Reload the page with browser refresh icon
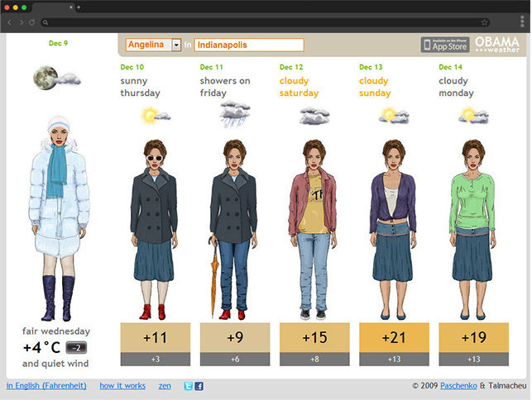 (32, 22)
